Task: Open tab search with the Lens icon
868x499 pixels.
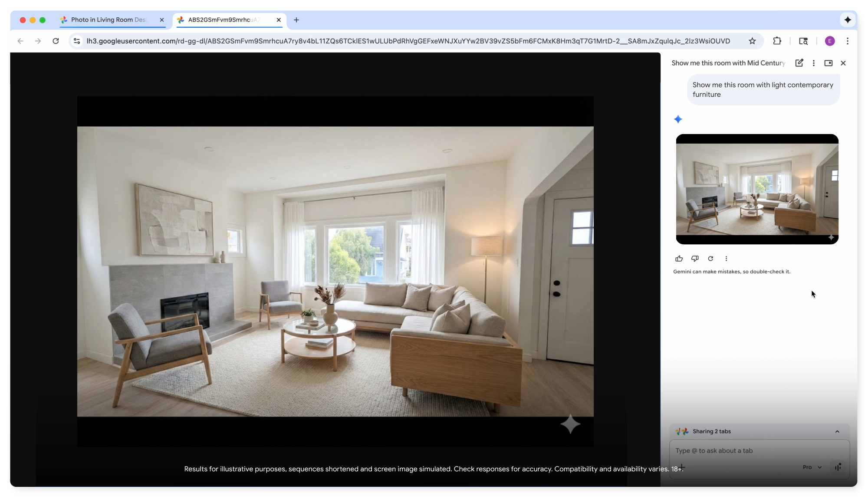Action: [x=803, y=41]
